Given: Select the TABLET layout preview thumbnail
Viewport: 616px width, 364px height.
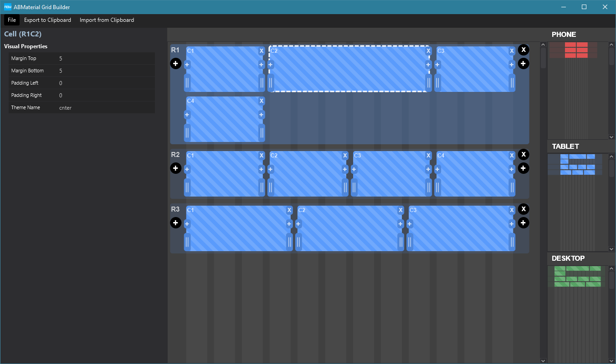Looking at the screenshot, I should [575, 165].
